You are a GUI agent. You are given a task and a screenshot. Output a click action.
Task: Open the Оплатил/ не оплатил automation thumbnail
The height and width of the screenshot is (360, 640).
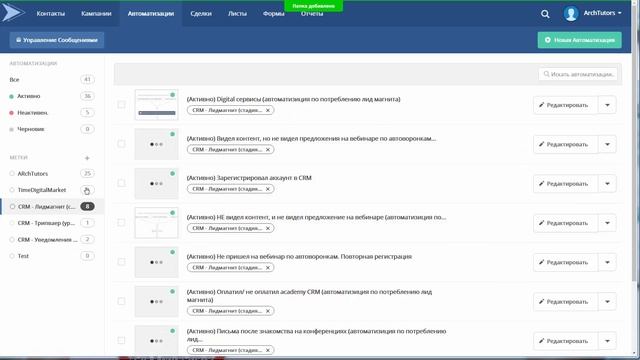click(x=156, y=302)
